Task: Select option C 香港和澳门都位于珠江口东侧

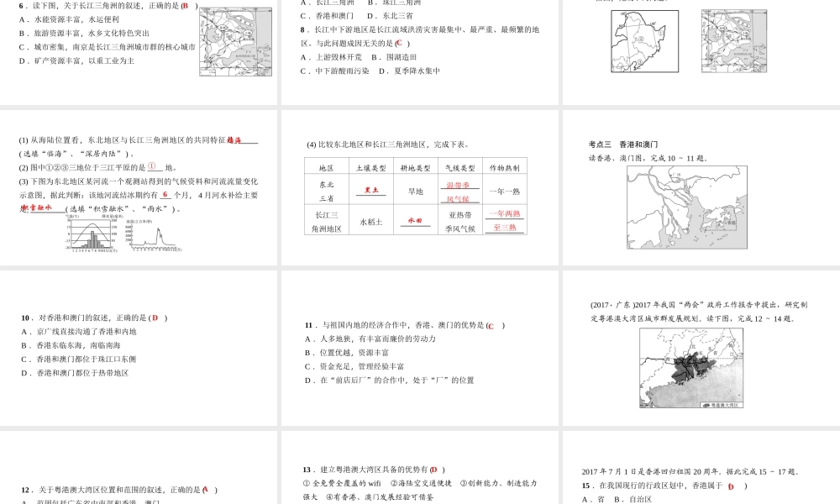Action: 79,360
